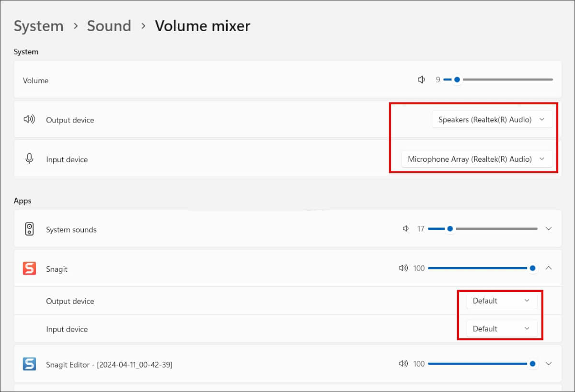The height and width of the screenshot is (392, 575).
Task: Click the Snagit Editor - [2024-04-11_00-42-39] label
Action: (x=109, y=365)
